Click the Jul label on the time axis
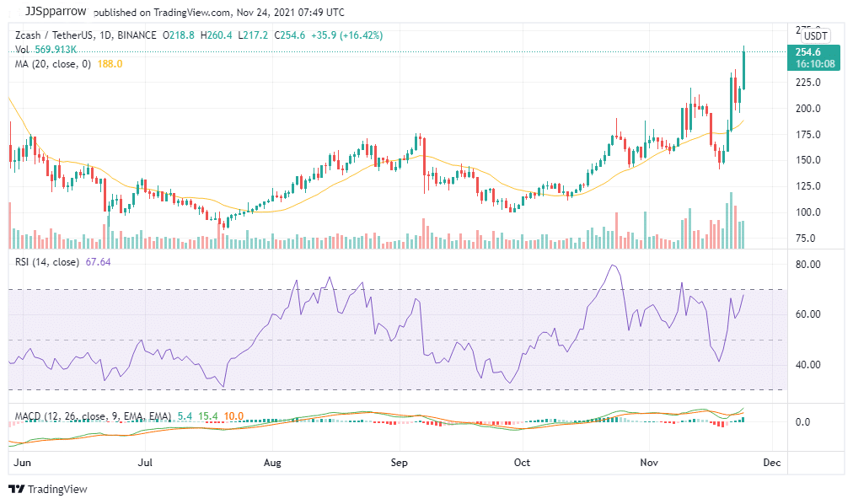This screenshot has height=504, width=853. [x=145, y=463]
